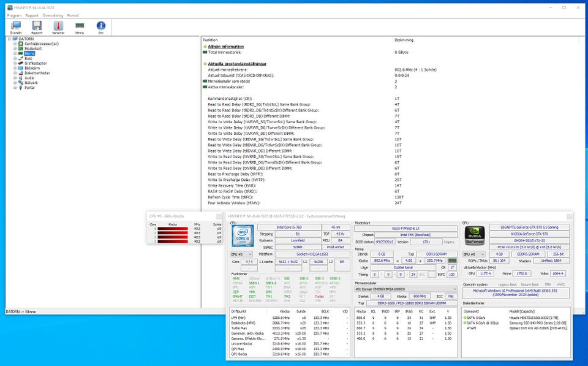
Task: Expand the Centralprocessor(er) tree node
Action: point(15,44)
